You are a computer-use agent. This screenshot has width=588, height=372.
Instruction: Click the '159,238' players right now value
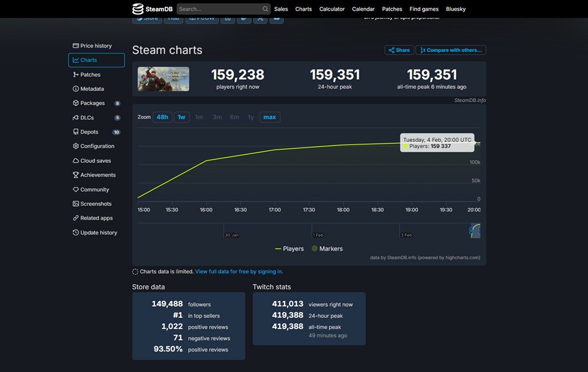pyautogui.click(x=238, y=74)
